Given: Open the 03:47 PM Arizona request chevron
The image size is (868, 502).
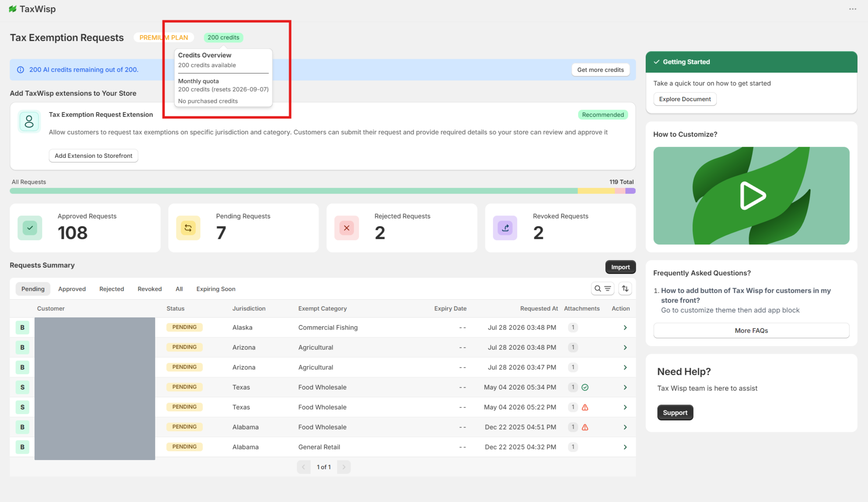Looking at the screenshot, I should pyautogui.click(x=625, y=367).
